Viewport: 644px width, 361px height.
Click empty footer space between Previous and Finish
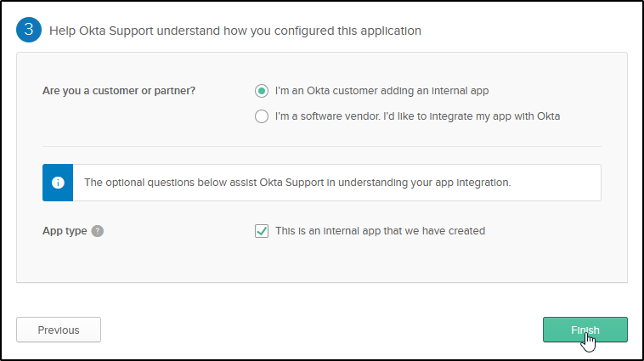321,330
